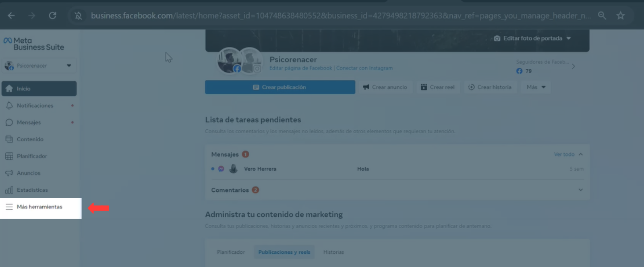Click the Inicio home icon

pyautogui.click(x=9, y=89)
